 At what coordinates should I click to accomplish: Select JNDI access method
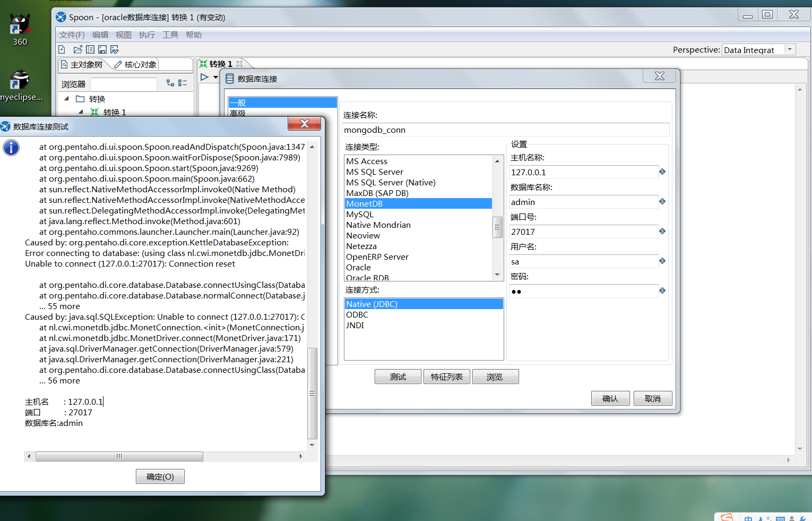[x=424, y=325]
